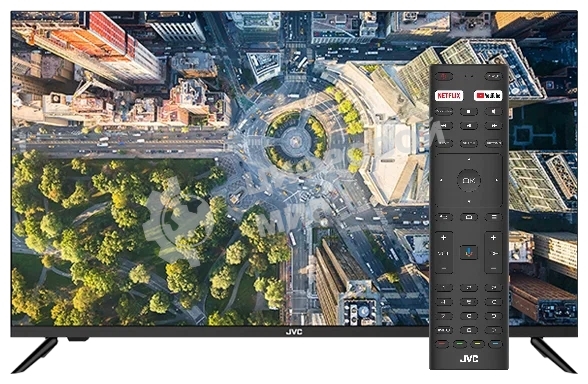This screenshot has width=588, height=384.
Task: Tap the blue microphone voice button
Action: pos(469,252)
